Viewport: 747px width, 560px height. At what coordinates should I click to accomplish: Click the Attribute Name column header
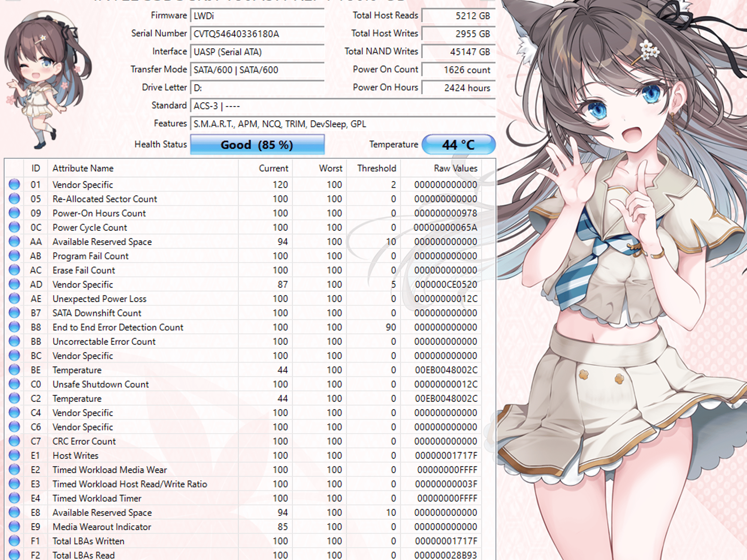143,168
